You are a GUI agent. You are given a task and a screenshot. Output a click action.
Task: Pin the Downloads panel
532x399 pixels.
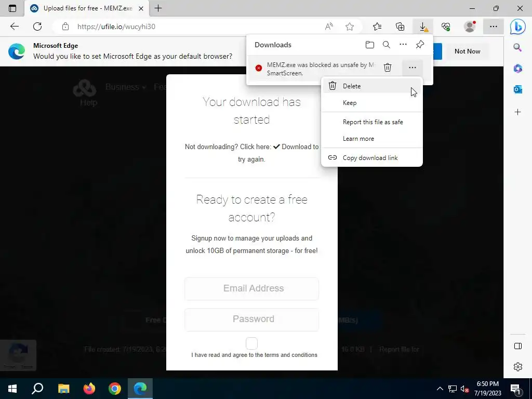click(420, 45)
